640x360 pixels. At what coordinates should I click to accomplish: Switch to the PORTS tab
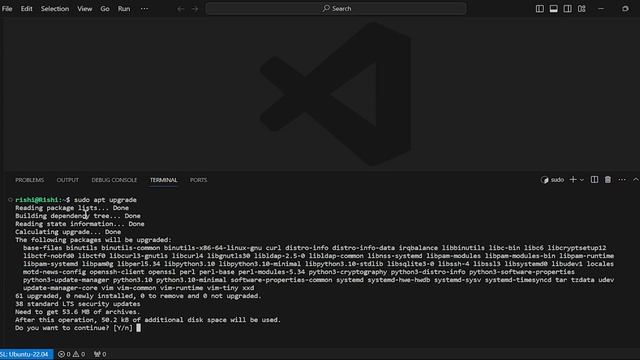coord(198,180)
